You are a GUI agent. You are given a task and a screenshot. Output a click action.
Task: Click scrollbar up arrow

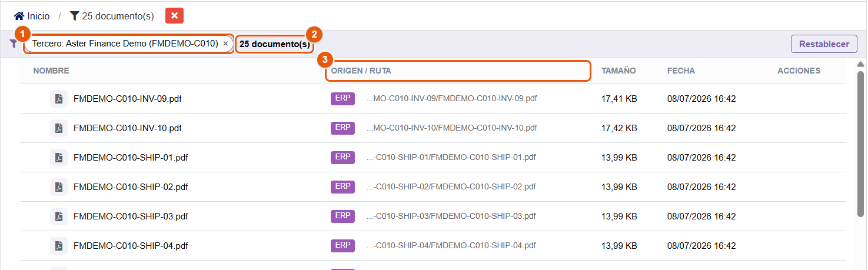tap(860, 64)
